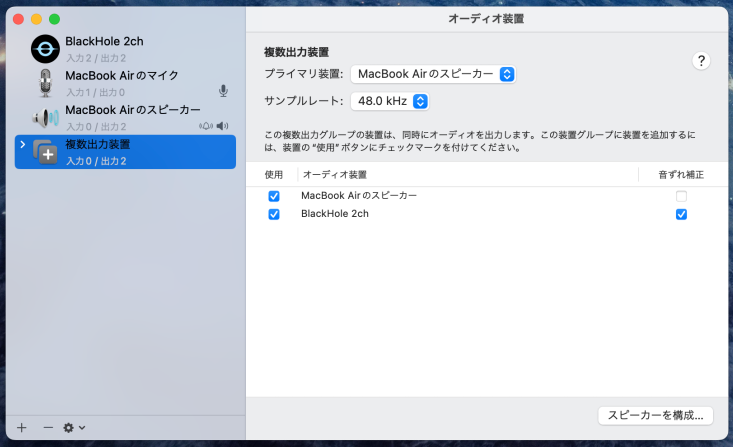The height and width of the screenshot is (447, 733).
Task: Click the default sound output speaker indicator
Action: (x=223, y=126)
